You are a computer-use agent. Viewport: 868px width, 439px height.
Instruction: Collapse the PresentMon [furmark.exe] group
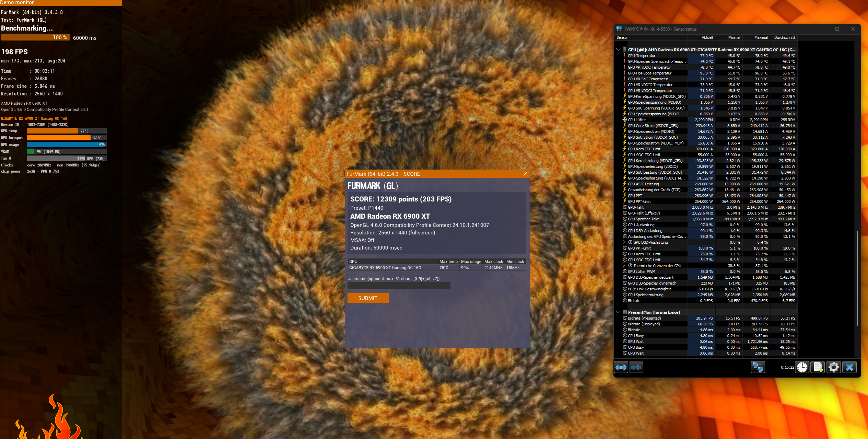click(618, 312)
